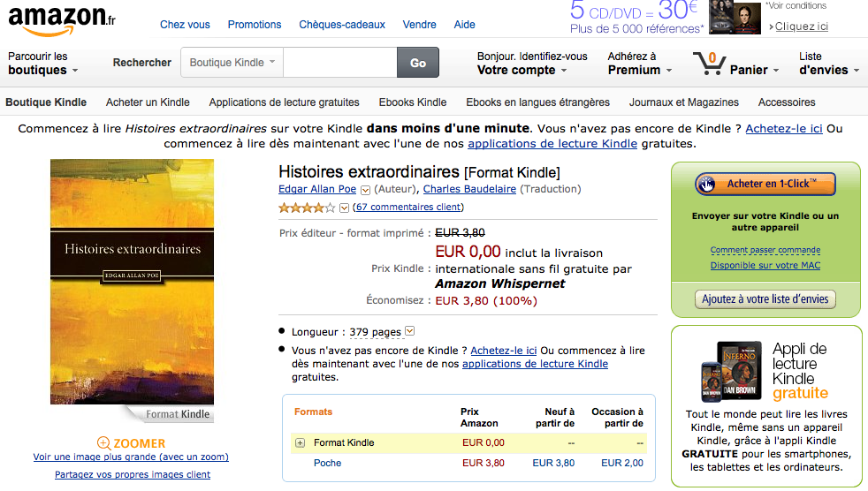
Task: Open Journaux et Magazines tab
Action: 683,102
